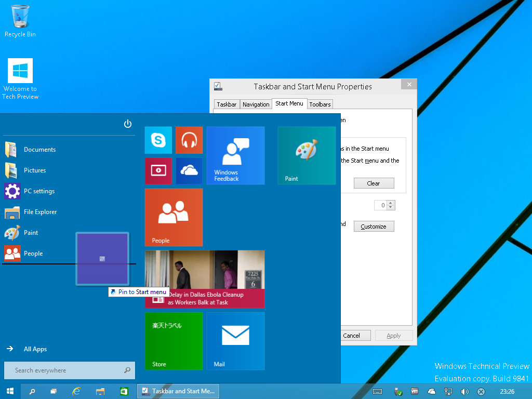The height and width of the screenshot is (399, 532).
Task: Open the People tile
Action: point(174,217)
